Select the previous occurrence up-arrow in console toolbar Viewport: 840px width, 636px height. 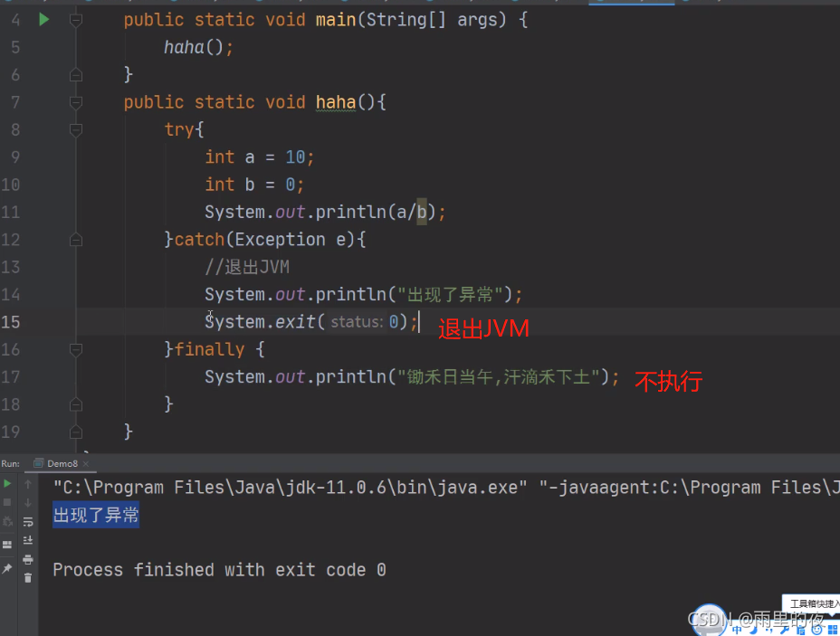(28, 483)
